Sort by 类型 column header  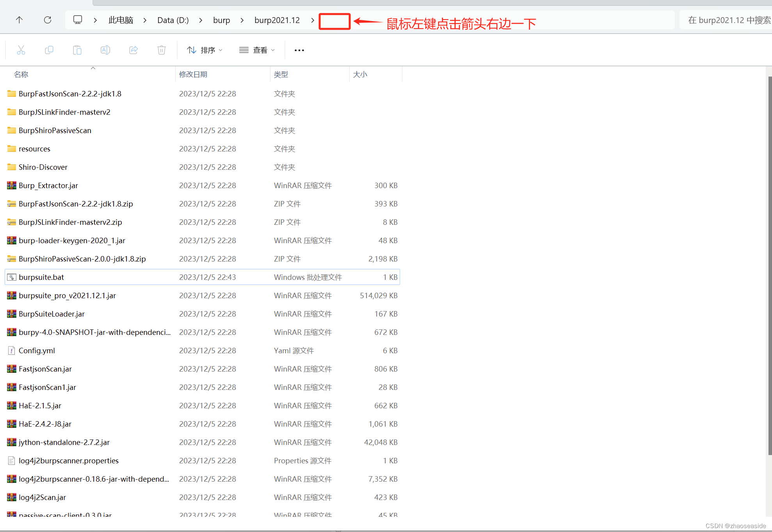[281, 75]
